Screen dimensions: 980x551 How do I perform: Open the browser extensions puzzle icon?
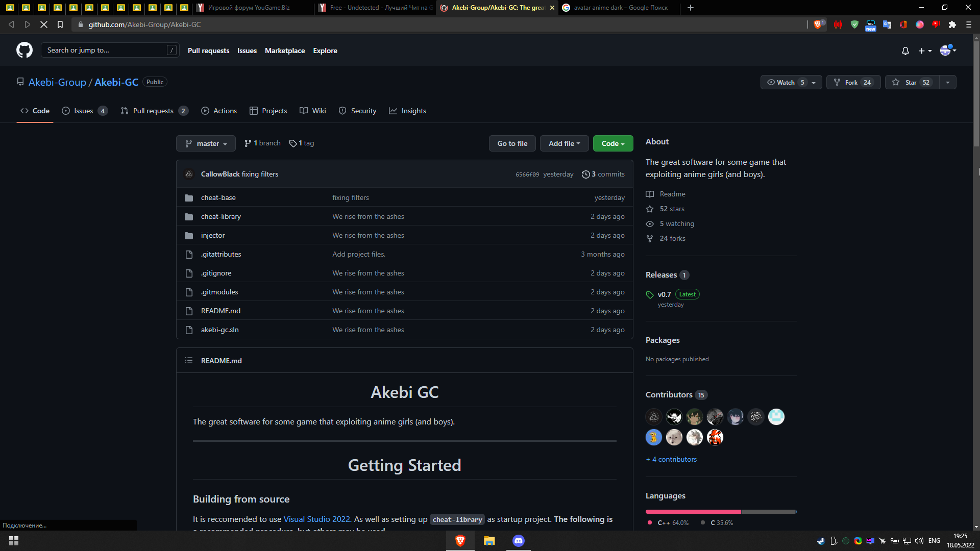[952, 24]
